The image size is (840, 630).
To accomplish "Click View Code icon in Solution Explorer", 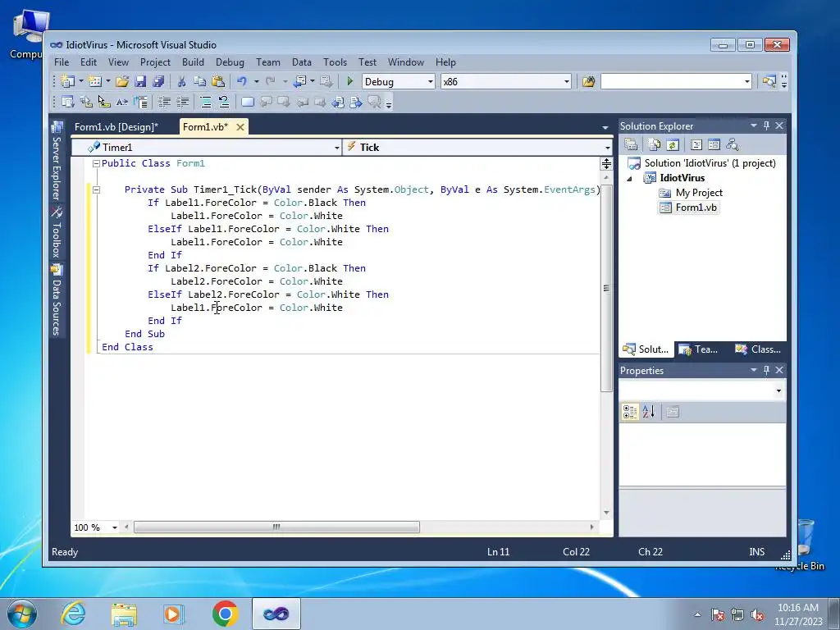I will click(696, 144).
